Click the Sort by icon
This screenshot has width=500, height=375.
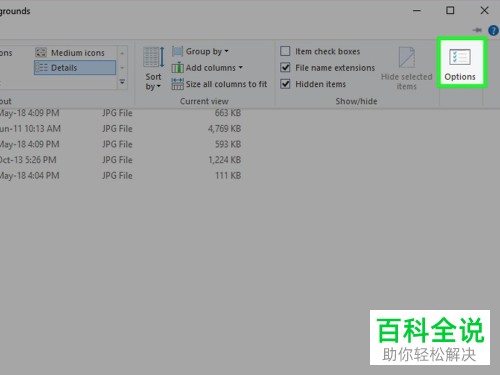(154, 57)
